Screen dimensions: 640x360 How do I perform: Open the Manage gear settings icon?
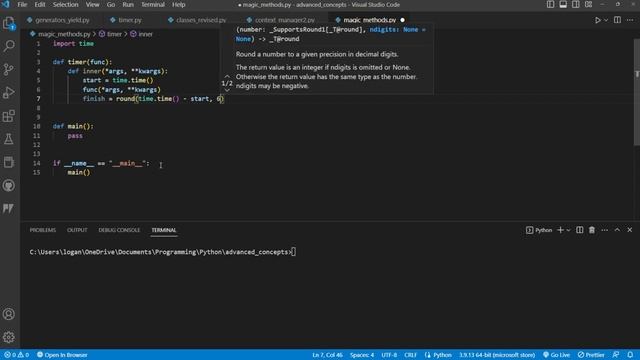(9, 337)
